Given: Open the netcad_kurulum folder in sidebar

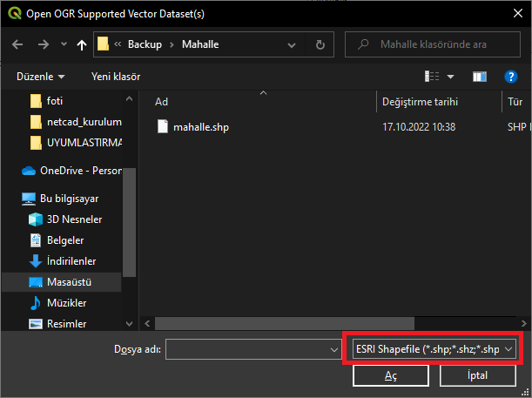Looking at the screenshot, I should pos(76,122).
